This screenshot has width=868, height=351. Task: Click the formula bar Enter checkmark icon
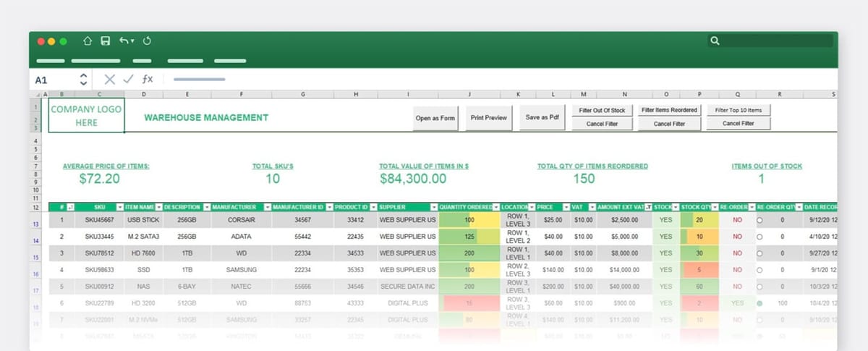[x=128, y=80]
